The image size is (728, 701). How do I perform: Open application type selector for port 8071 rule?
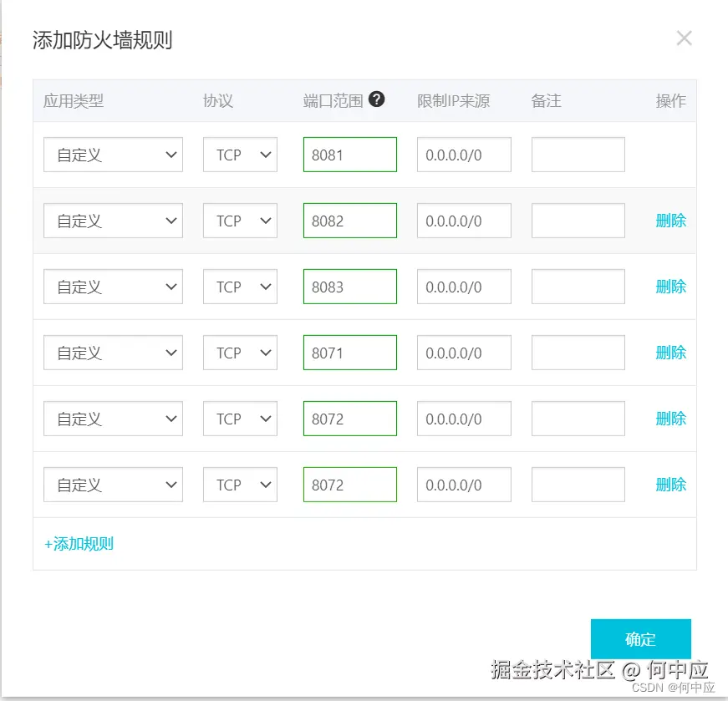113,352
